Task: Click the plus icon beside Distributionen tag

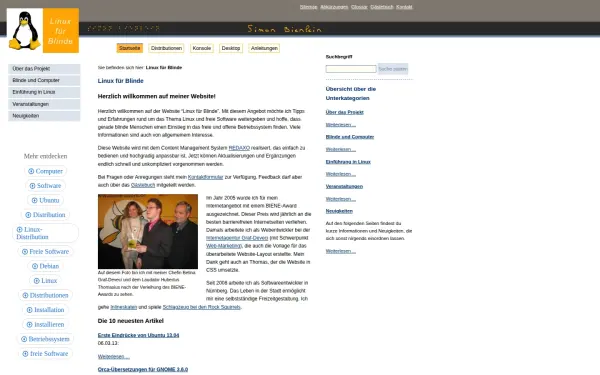Action: (25, 295)
